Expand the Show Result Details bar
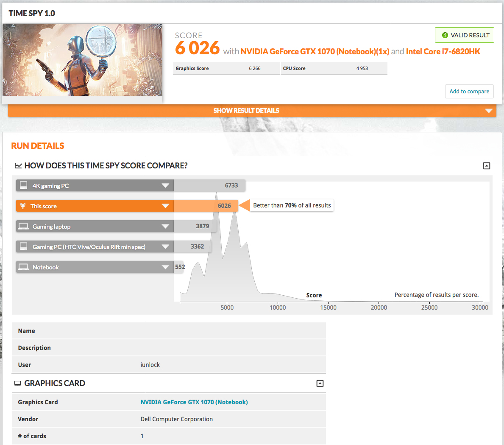Screen dimensions: 504x445 click(x=252, y=111)
